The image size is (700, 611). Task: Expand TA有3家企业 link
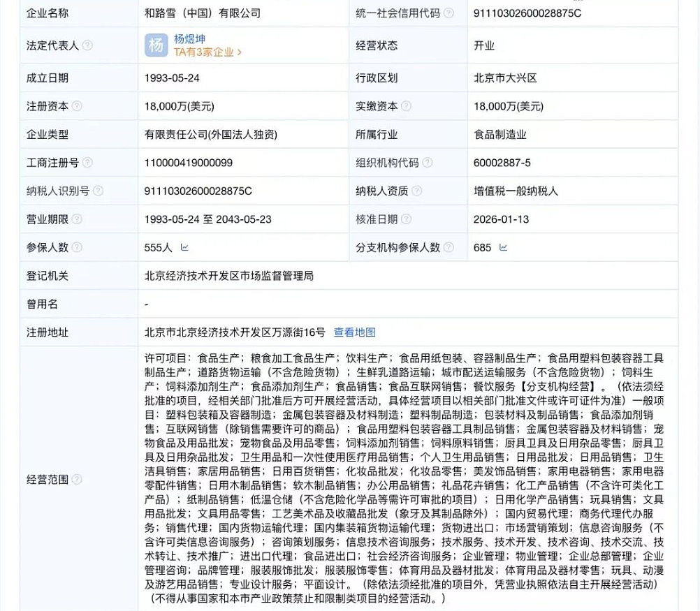pos(207,52)
